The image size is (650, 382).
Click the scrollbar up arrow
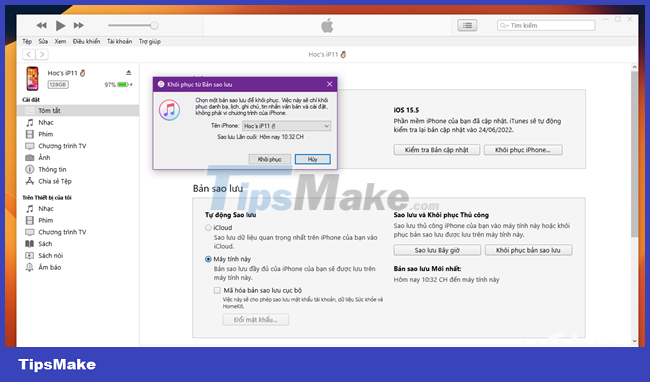(634, 67)
